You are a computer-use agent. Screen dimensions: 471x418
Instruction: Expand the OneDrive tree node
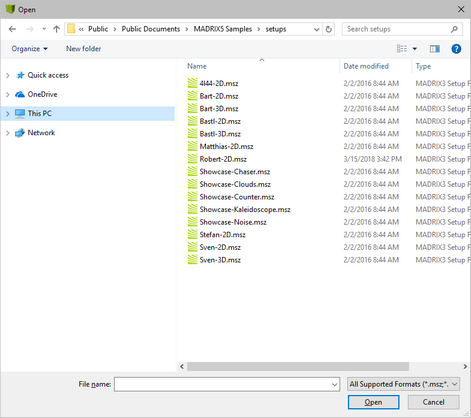point(8,95)
